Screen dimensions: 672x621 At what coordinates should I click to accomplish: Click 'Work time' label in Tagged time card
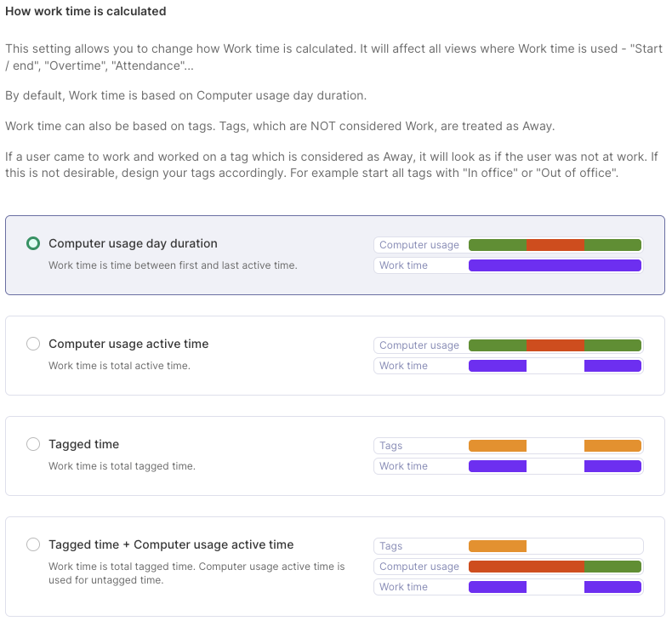coord(403,466)
